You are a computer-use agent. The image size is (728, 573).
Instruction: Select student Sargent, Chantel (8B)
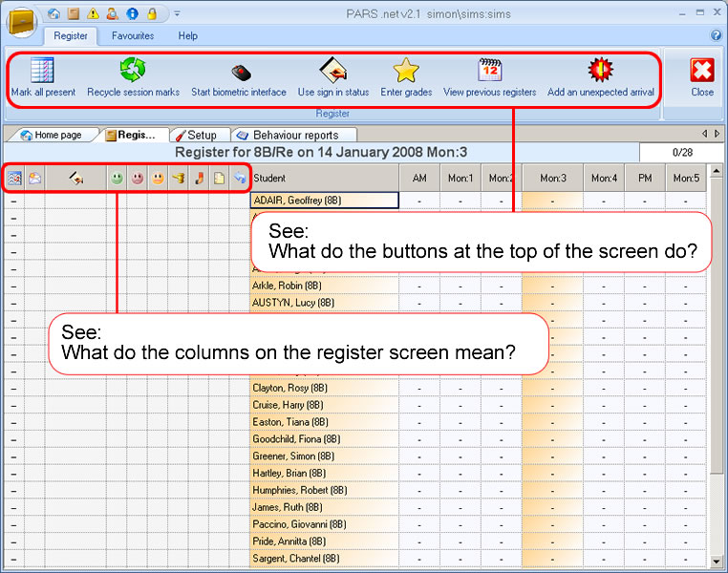click(325, 559)
